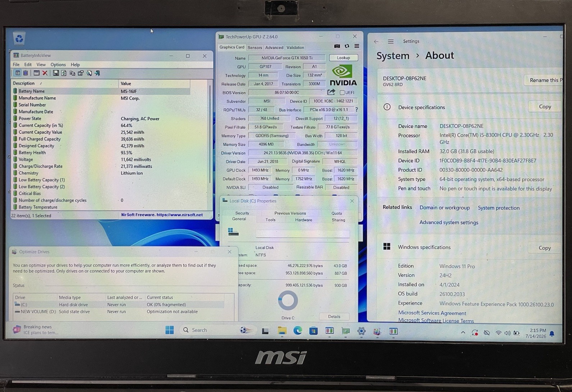Click the back arrow in Settings window
This screenshot has height=392, width=572.
376,41
